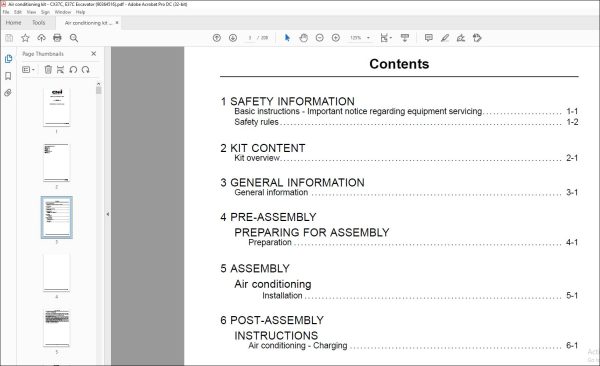Image resolution: width=600 pixels, height=366 pixels.
Task: Click the Print file icon
Action: 57,38
